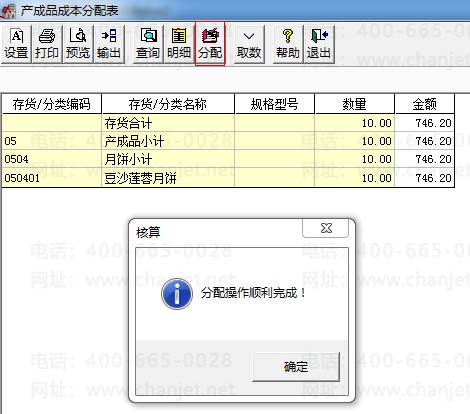The height and width of the screenshot is (414, 470).
Task: Click 退出 to exit the window
Action: pyautogui.click(x=319, y=44)
